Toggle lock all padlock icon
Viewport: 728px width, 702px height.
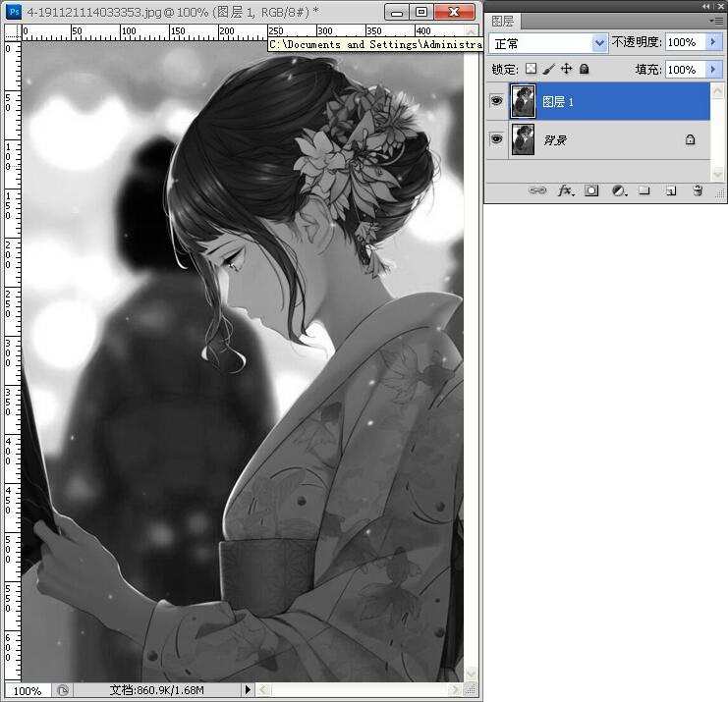585,69
